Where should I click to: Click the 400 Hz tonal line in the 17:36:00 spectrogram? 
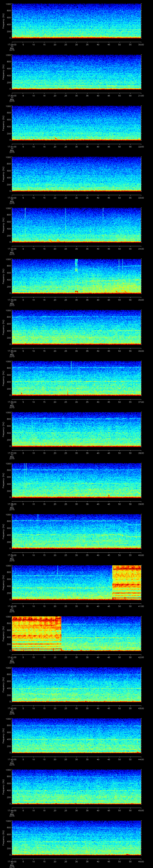click(x=76, y=381)
